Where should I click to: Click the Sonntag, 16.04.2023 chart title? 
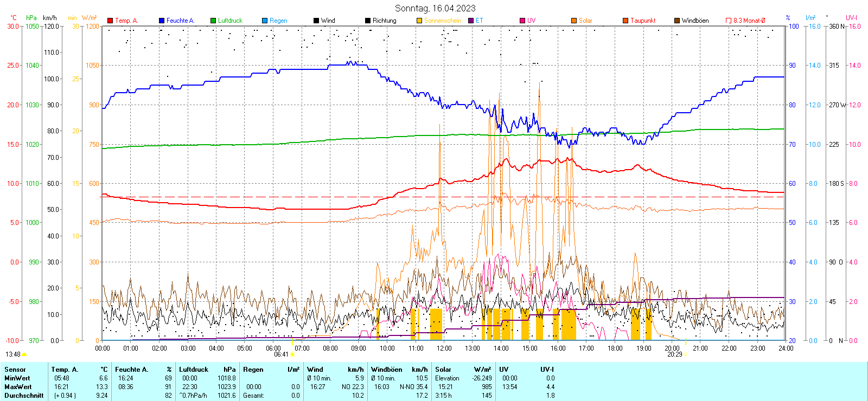click(435, 8)
